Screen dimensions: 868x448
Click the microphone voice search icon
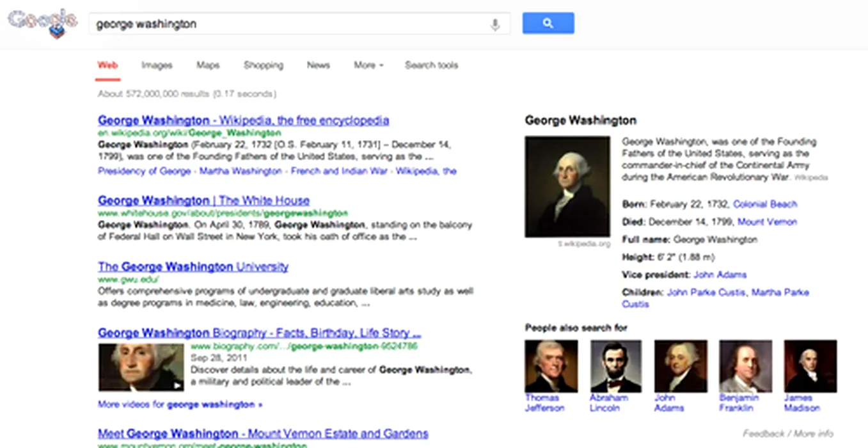tap(494, 24)
